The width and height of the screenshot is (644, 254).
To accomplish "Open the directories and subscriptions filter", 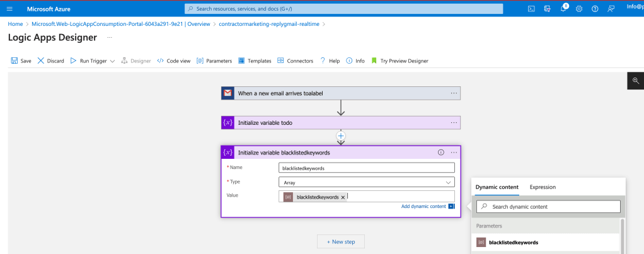I will click(547, 9).
